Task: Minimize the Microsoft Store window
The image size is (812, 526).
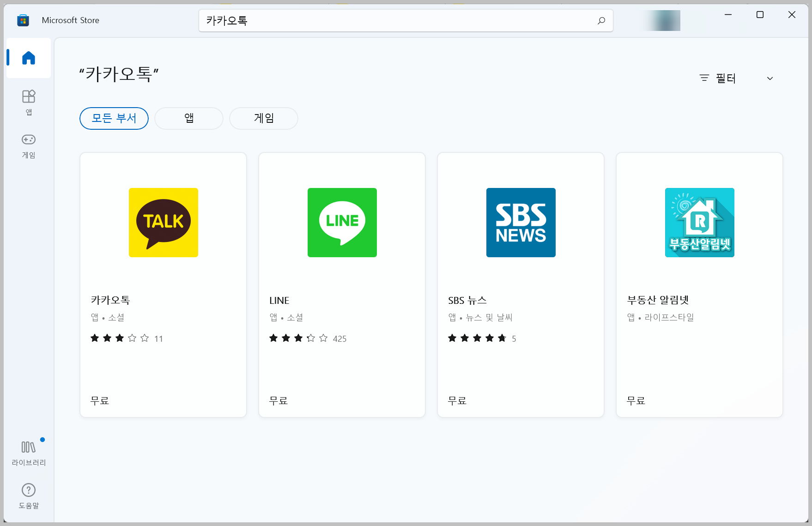Action: click(728, 15)
